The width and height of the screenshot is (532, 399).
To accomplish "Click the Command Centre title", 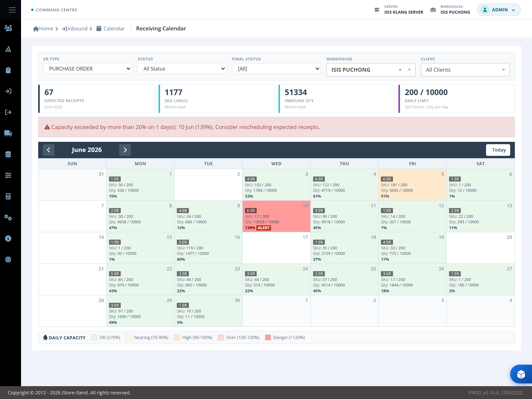I will click(x=57, y=10).
